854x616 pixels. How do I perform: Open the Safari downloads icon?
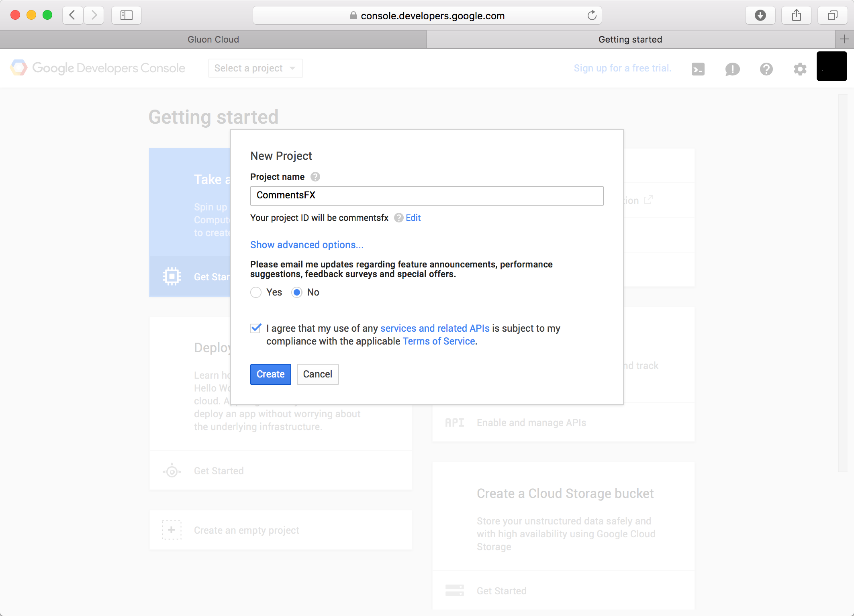click(760, 15)
